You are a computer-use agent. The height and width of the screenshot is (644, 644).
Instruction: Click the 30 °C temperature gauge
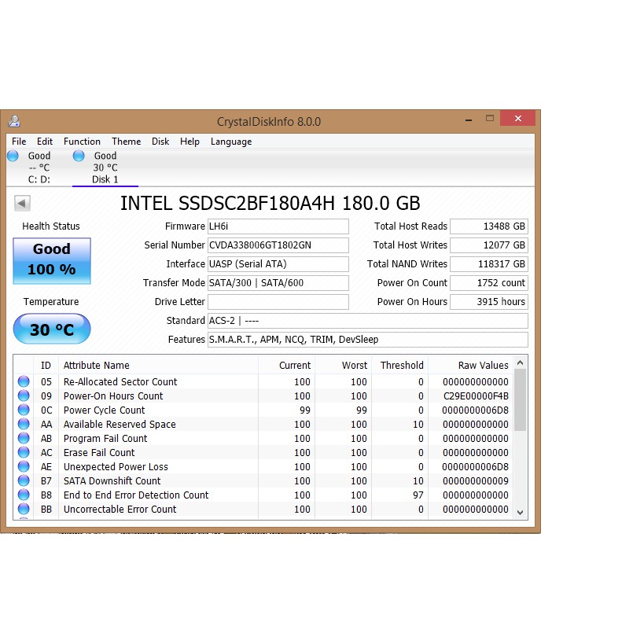coord(51,329)
